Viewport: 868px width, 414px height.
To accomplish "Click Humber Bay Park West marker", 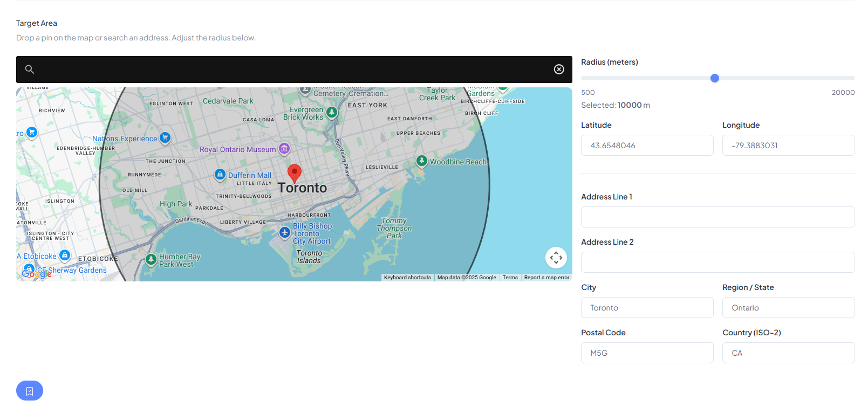I will pyautogui.click(x=151, y=259).
